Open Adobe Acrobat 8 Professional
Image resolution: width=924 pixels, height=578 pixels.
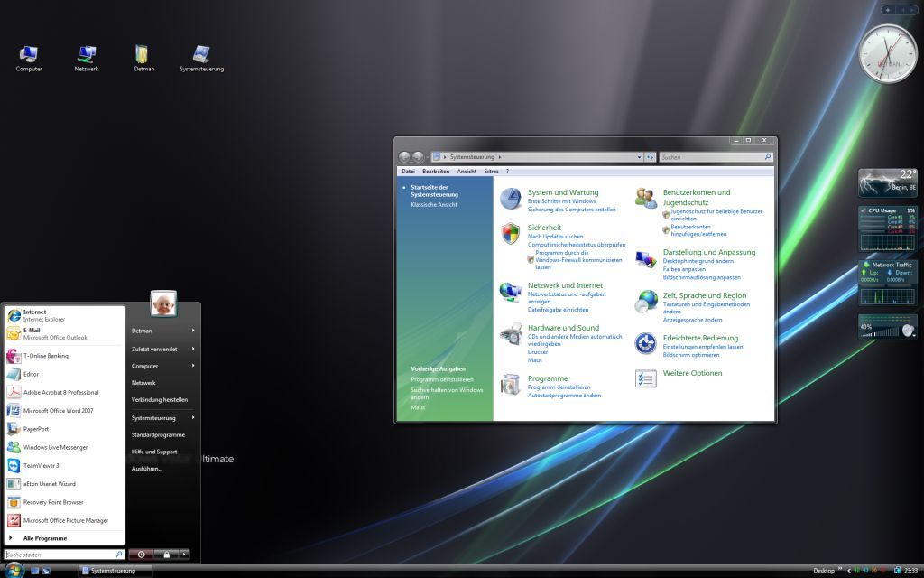click(65, 392)
